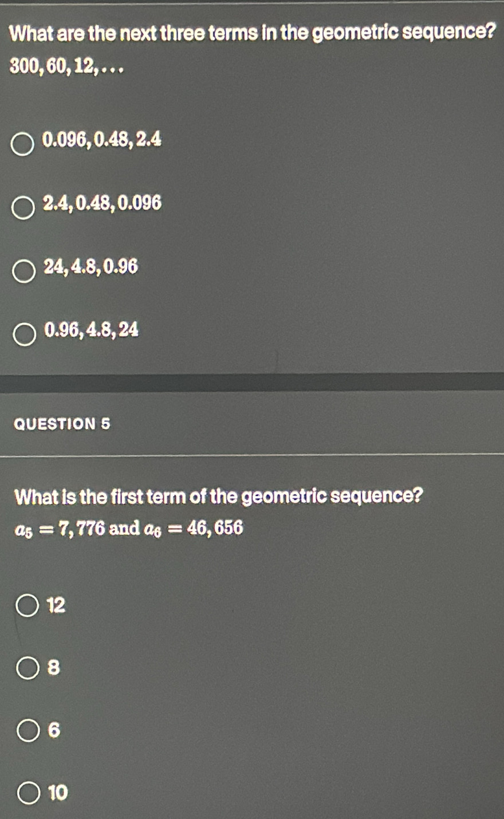This screenshot has width=504, height=819.
Task: Select answer 12 for Question 5
Action: coord(27,604)
